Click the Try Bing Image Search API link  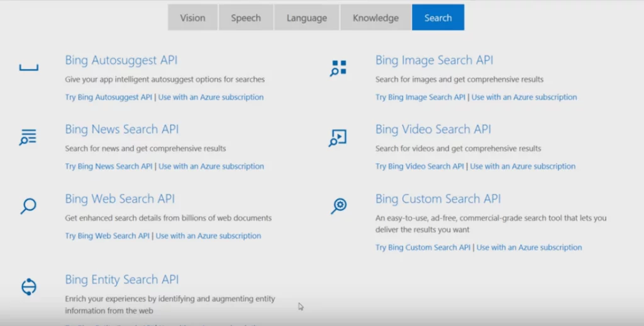pos(420,98)
